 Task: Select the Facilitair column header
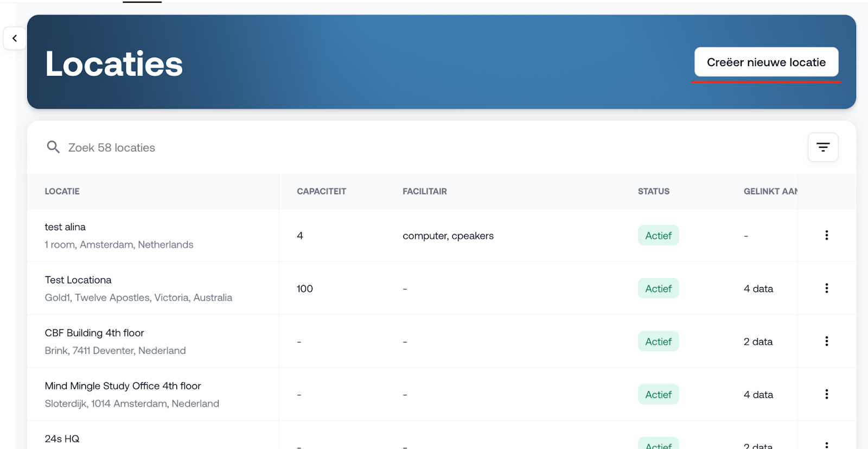pos(424,191)
